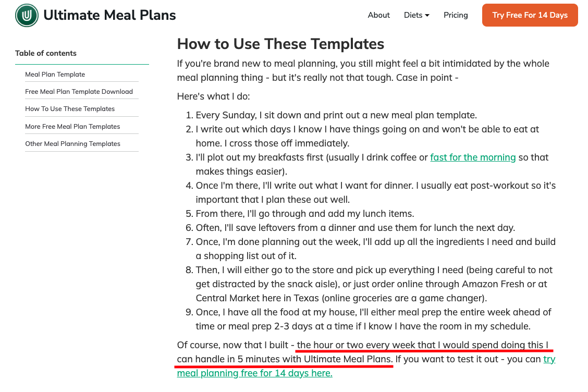Navigate to More Free Meal Plan Templates

pyautogui.click(x=72, y=127)
